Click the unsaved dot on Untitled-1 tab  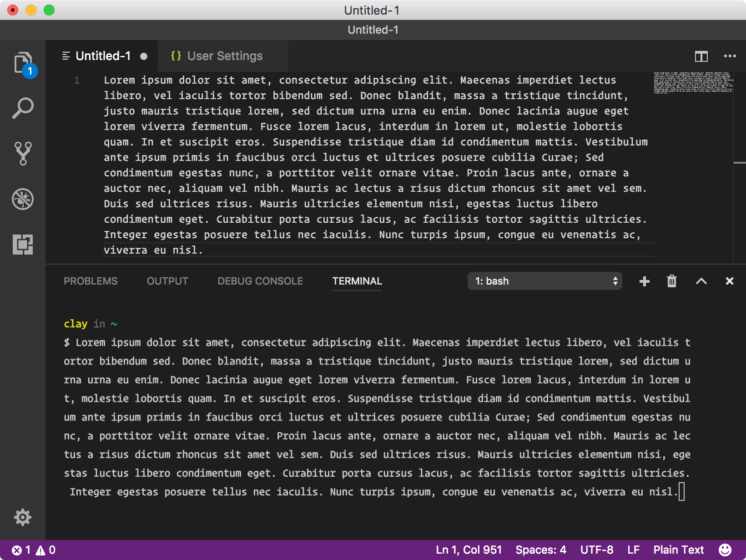(144, 56)
